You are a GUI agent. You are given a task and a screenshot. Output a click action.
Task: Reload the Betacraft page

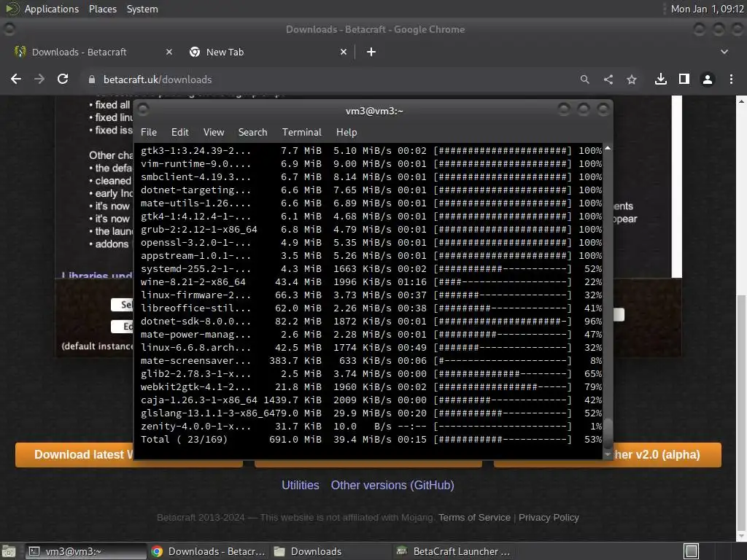[63, 79]
